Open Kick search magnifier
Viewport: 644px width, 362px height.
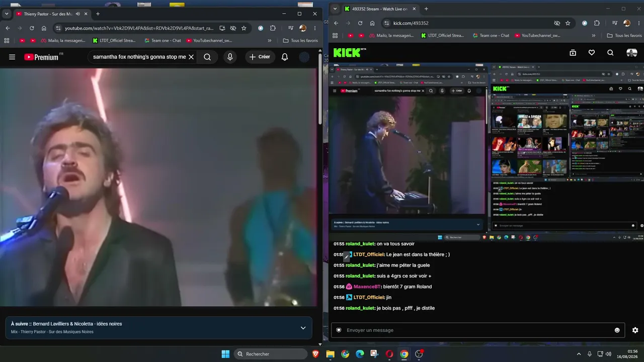pyautogui.click(x=610, y=53)
